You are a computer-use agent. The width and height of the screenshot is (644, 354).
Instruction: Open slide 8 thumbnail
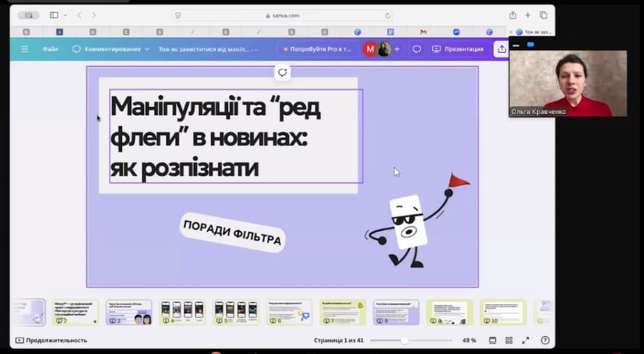tap(397, 312)
